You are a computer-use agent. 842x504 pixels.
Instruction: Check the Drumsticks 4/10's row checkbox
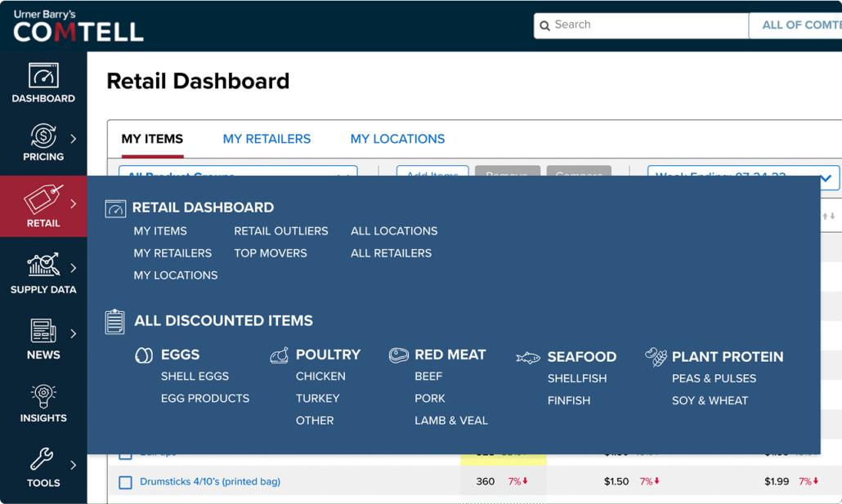[x=125, y=482]
